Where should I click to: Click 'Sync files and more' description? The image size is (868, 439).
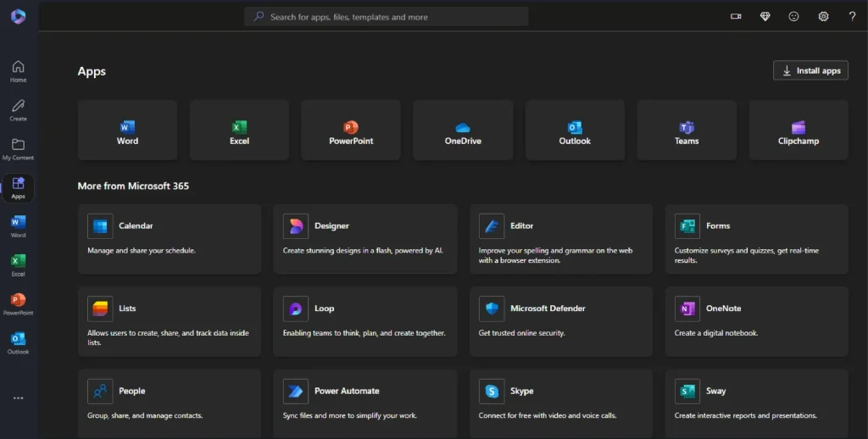350,415
